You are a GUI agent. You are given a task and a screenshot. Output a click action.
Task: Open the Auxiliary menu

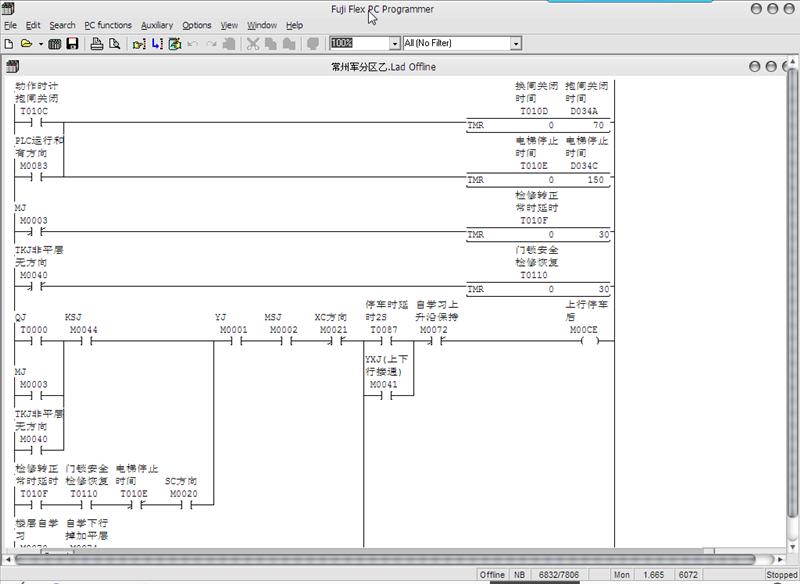click(x=156, y=25)
